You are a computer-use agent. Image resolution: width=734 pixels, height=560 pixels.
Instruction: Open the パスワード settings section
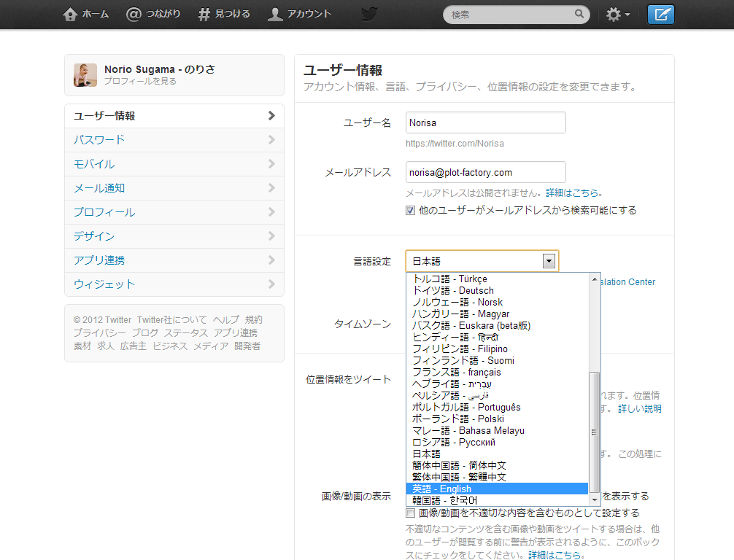pyautogui.click(x=174, y=140)
